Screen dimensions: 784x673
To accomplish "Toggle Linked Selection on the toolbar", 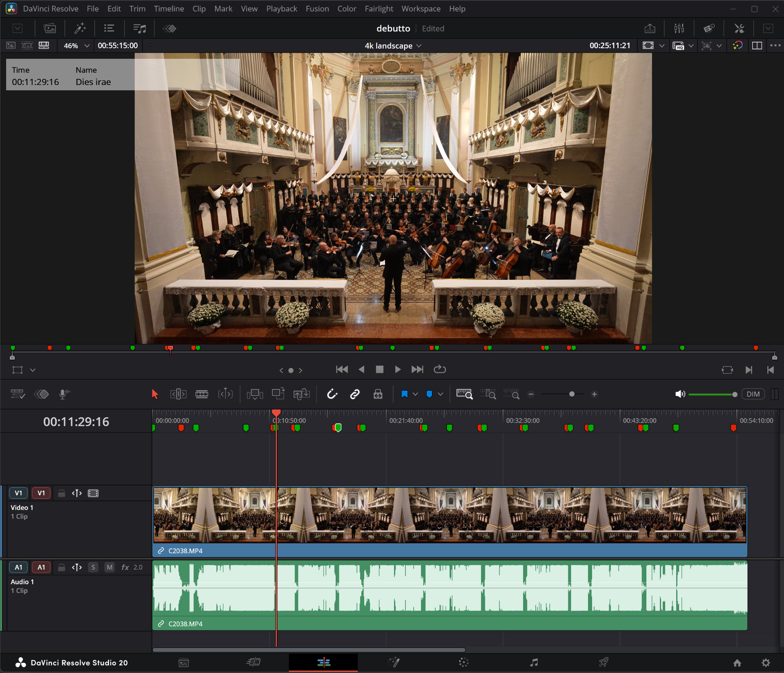I will click(x=354, y=394).
